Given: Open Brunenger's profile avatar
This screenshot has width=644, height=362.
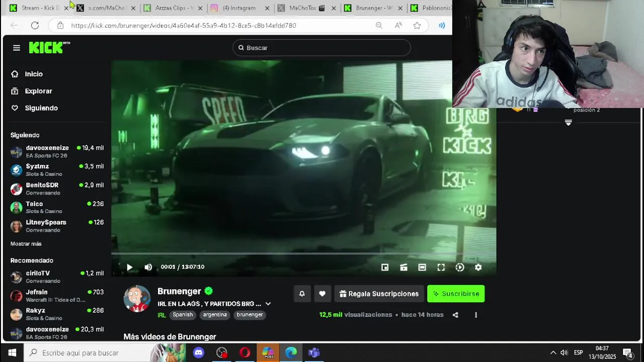Looking at the screenshot, I should coord(137,299).
